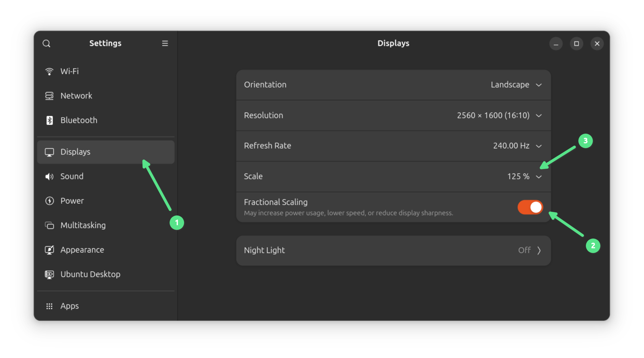Open Apps settings from sidebar
This screenshot has height=358, width=644.
70,305
